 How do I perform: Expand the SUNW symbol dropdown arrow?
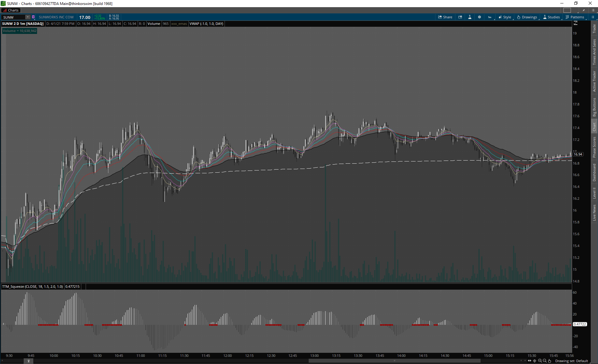28,17
